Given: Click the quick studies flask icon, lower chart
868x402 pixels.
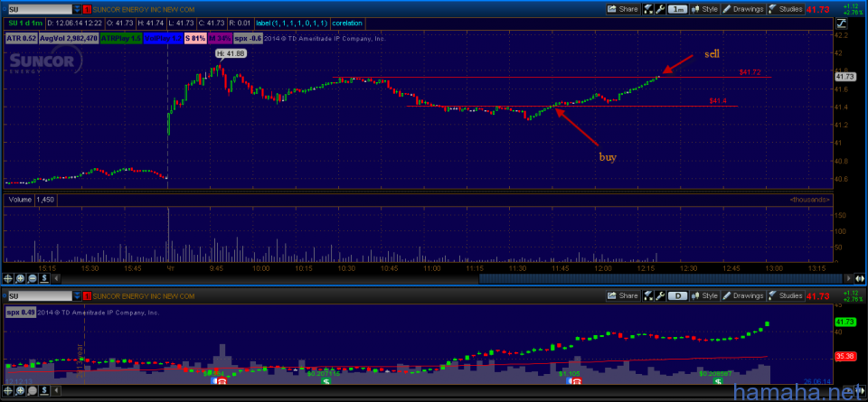Looking at the screenshot, I should (647, 295).
